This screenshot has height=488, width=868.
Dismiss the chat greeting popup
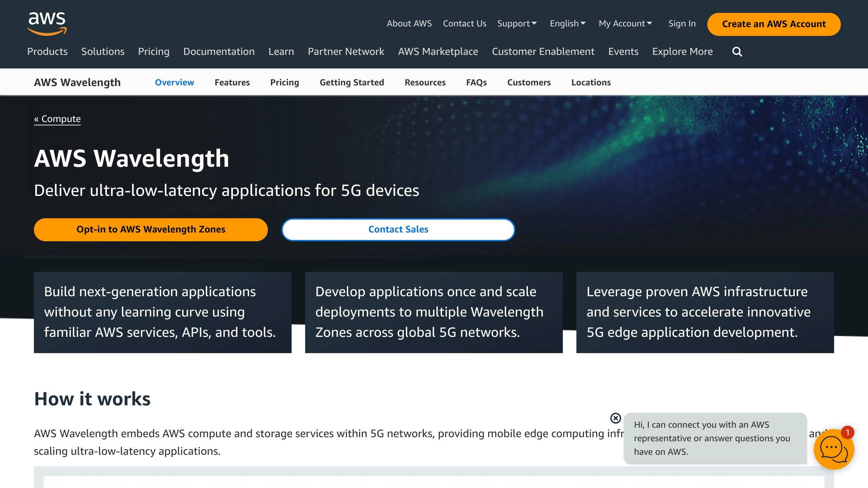click(615, 418)
